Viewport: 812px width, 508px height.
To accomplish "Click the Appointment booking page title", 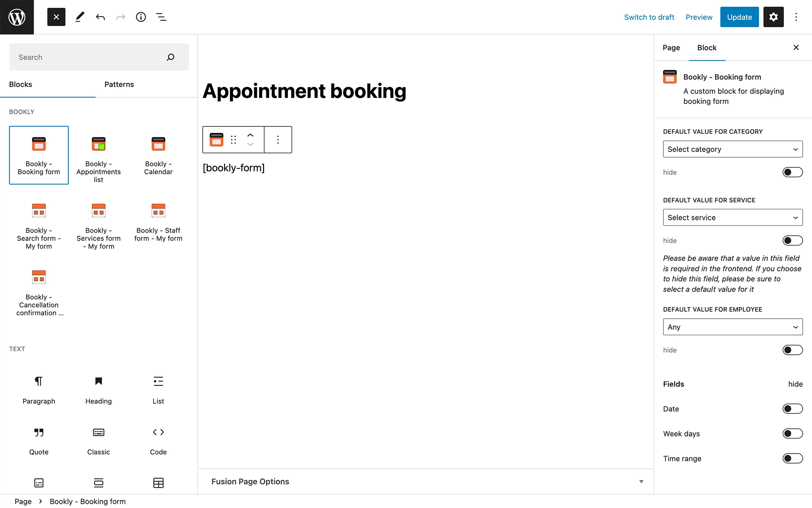I will [304, 91].
